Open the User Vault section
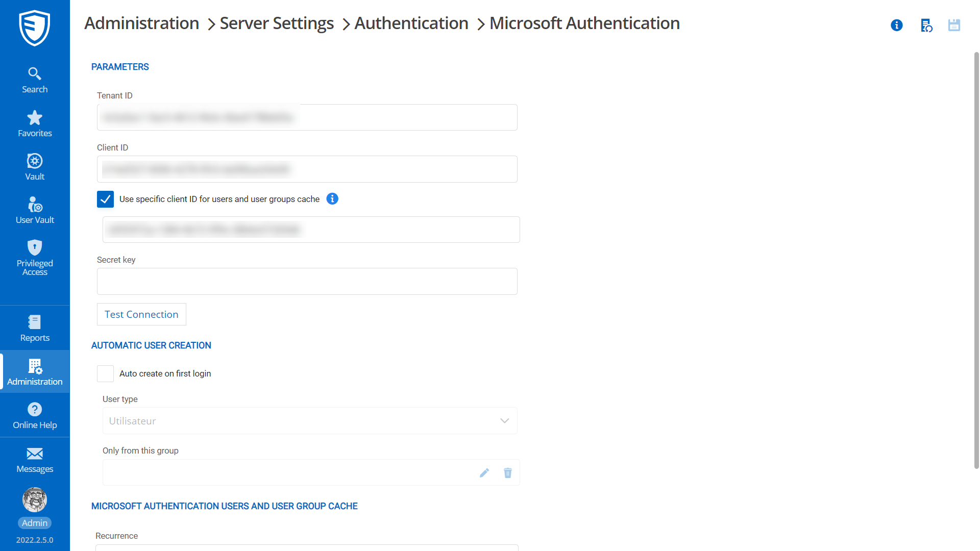Viewport: 980px width, 551px height. [x=34, y=210]
